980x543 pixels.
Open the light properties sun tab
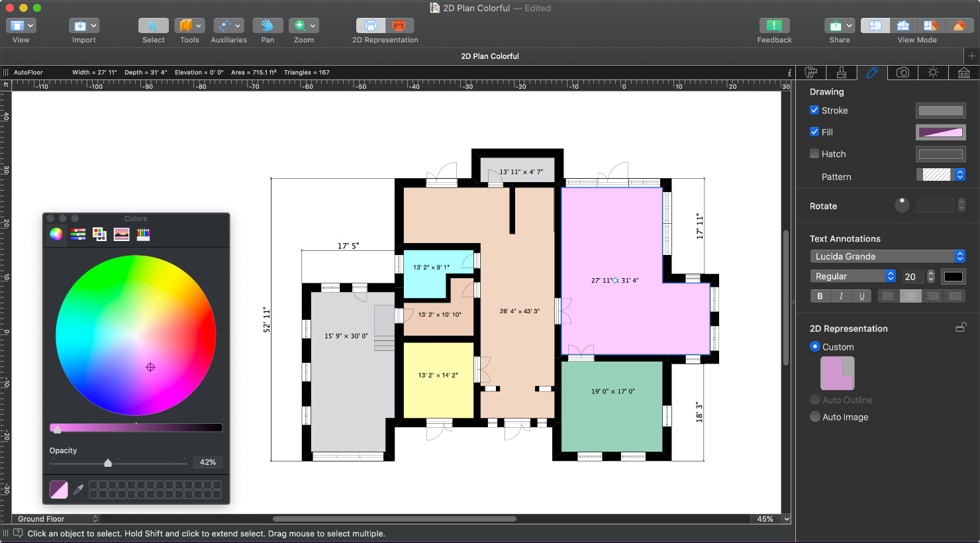[933, 73]
